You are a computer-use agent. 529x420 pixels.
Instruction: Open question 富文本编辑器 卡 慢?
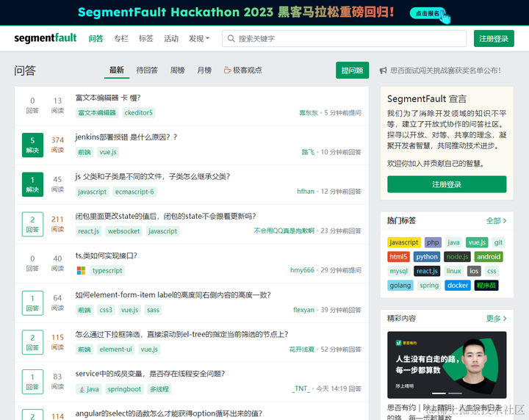point(108,98)
